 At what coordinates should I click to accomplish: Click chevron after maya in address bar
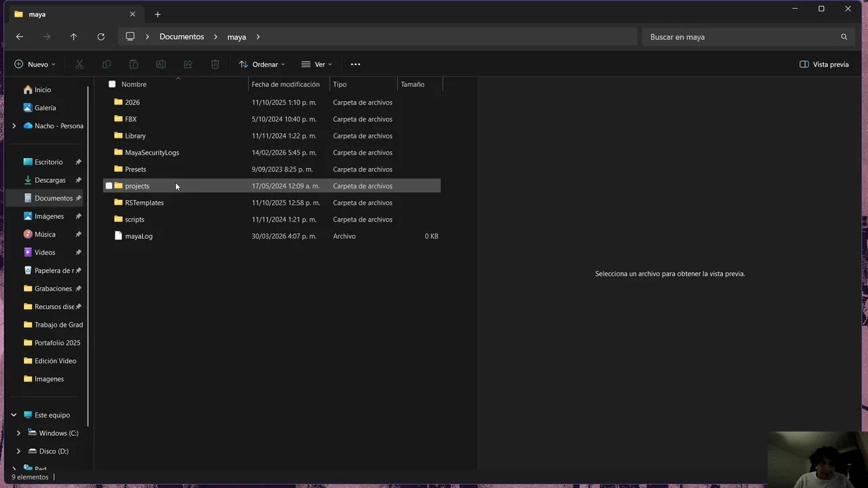point(258,37)
